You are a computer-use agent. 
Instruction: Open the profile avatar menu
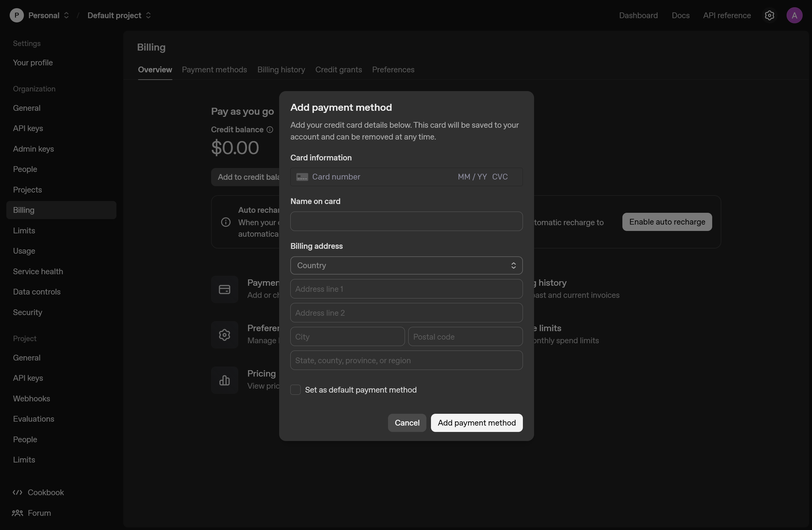click(x=795, y=15)
